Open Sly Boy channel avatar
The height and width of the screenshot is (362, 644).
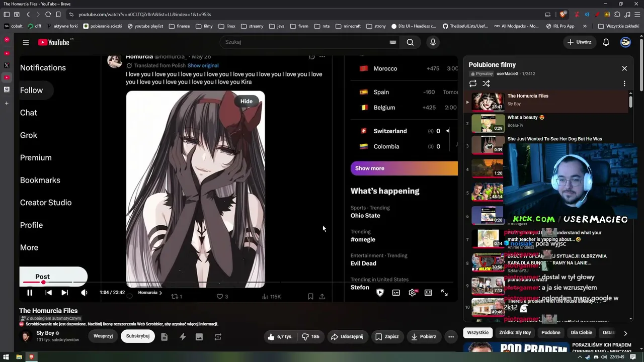tap(26, 336)
